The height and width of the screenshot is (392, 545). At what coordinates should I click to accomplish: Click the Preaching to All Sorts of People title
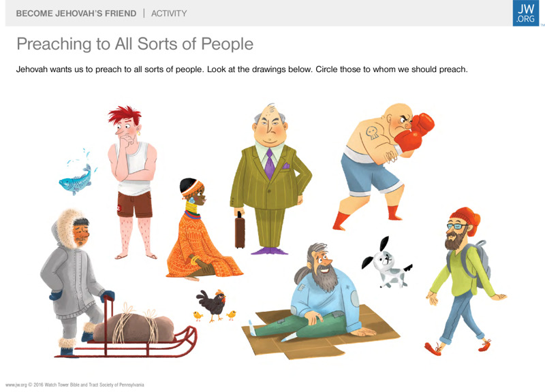pos(135,44)
